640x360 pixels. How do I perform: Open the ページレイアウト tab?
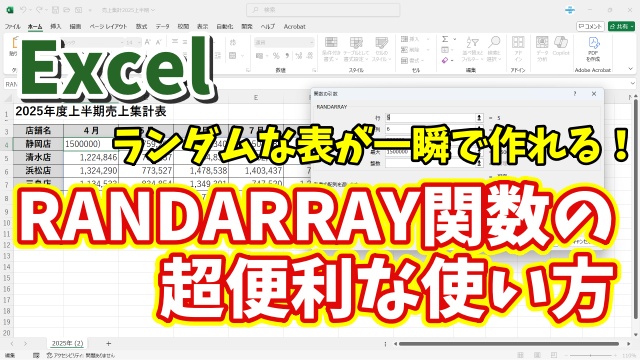108,27
